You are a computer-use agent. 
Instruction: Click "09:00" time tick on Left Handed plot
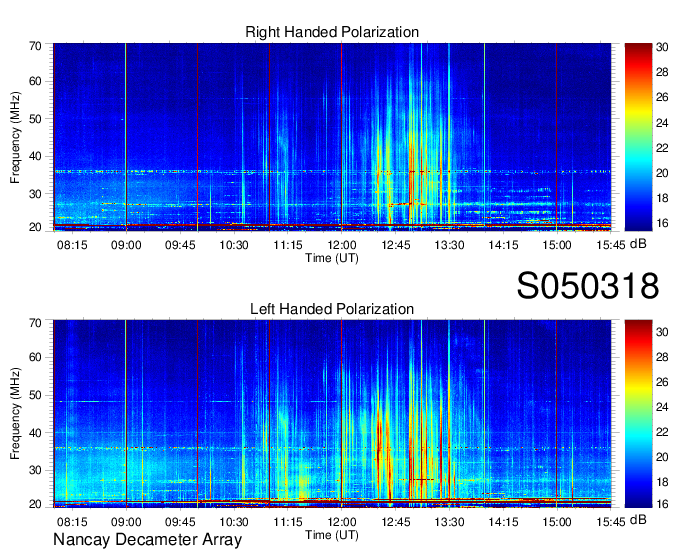coord(126,522)
